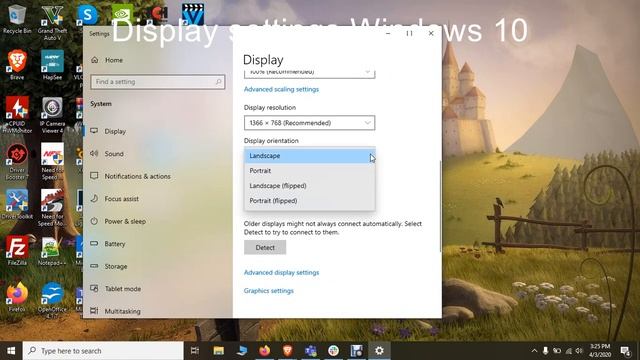Open the Driver Toolkit shortcut
640x360 pixels.
(x=17, y=204)
